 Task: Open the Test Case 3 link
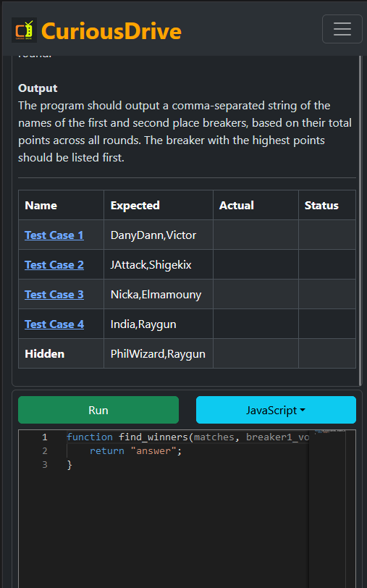coord(54,295)
